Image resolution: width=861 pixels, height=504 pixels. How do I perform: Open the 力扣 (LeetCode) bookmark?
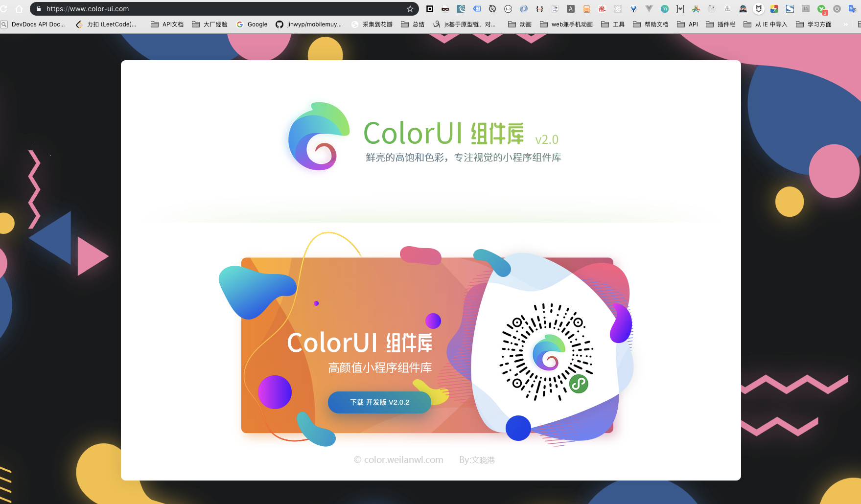106,24
